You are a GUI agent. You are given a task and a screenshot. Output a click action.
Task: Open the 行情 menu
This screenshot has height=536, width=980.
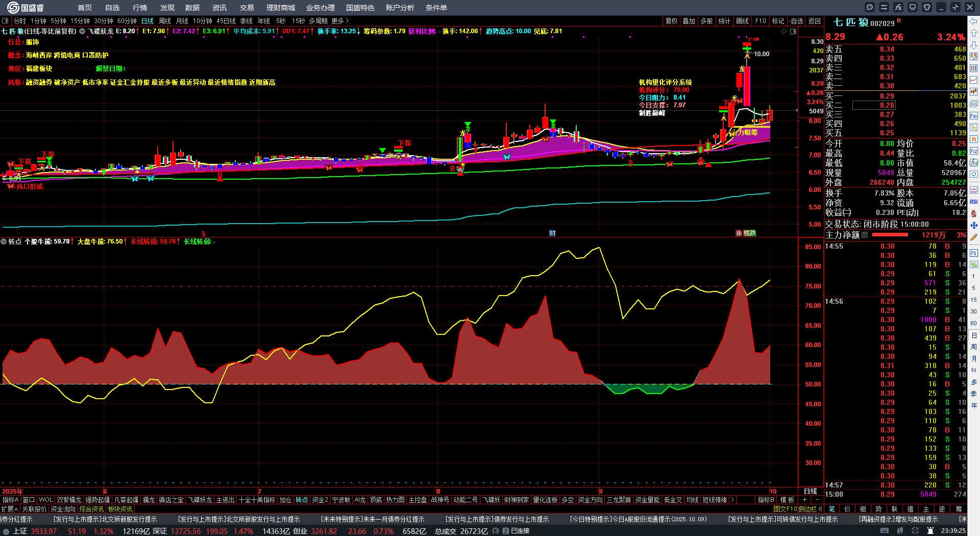(x=140, y=8)
